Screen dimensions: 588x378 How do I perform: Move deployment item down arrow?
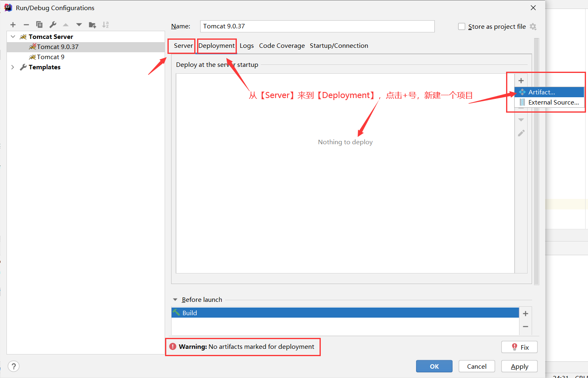(x=521, y=120)
